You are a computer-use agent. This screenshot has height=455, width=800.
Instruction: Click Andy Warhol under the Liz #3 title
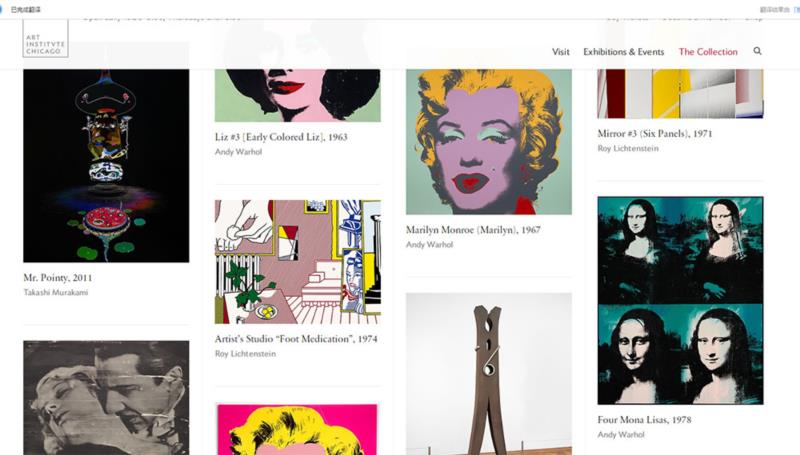coord(238,151)
